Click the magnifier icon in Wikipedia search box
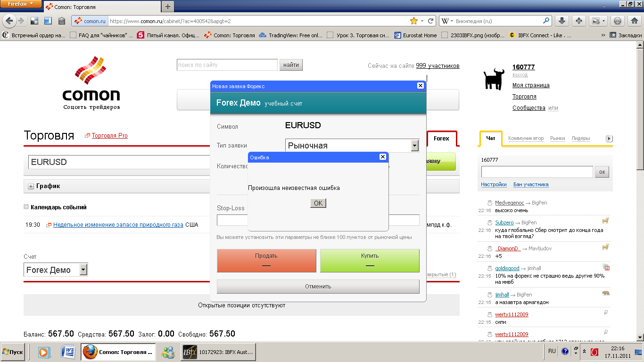 (x=546, y=21)
